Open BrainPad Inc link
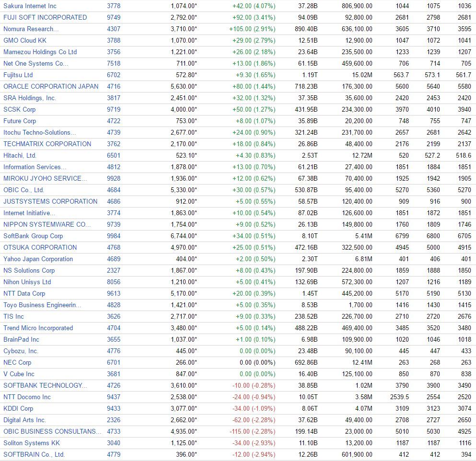The height and width of the screenshot is (461, 476). click(x=21, y=340)
